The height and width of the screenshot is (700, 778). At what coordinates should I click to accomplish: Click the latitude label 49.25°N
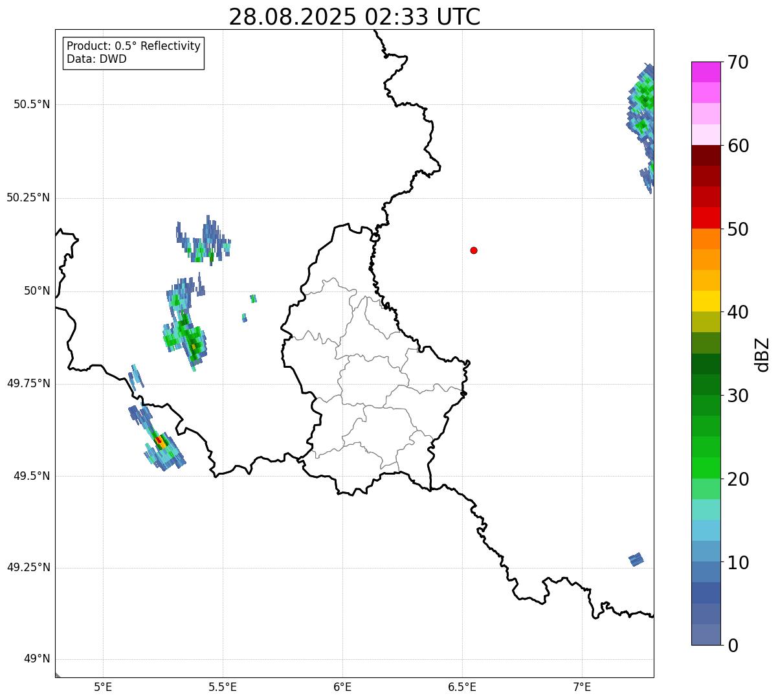click(x=28, y=568)
